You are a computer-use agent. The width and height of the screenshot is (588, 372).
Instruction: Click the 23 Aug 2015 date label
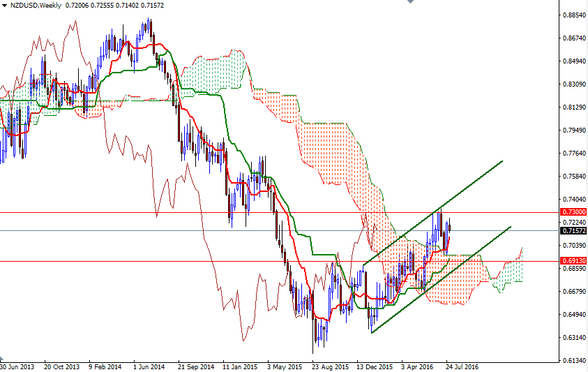(329, 366)
